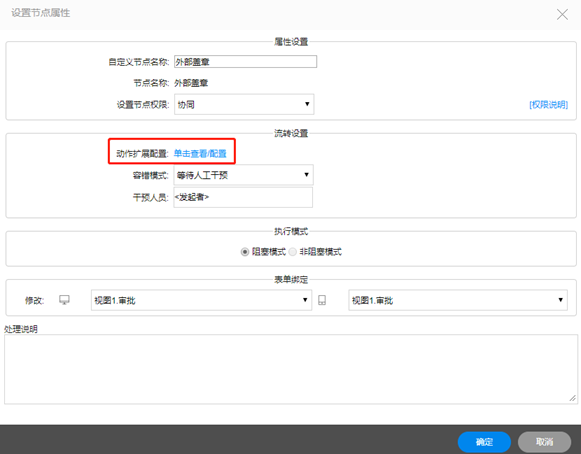Open desktop form view dropdown 视图1.审批

coord(201,300)
